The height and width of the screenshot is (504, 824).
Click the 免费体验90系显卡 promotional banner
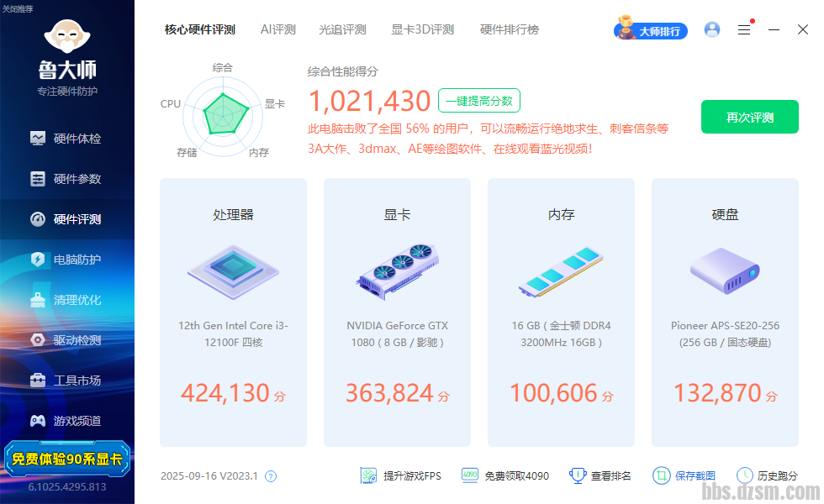coord(67,459)
